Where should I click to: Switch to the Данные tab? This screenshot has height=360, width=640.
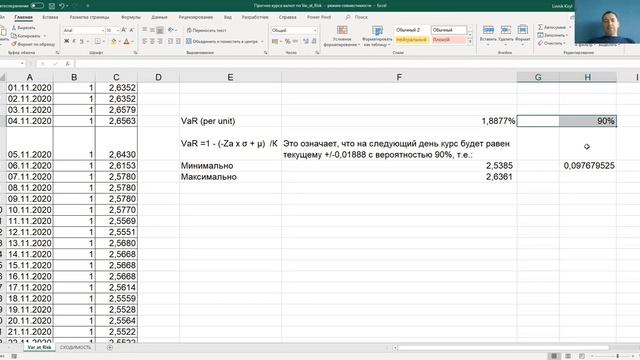159,17
